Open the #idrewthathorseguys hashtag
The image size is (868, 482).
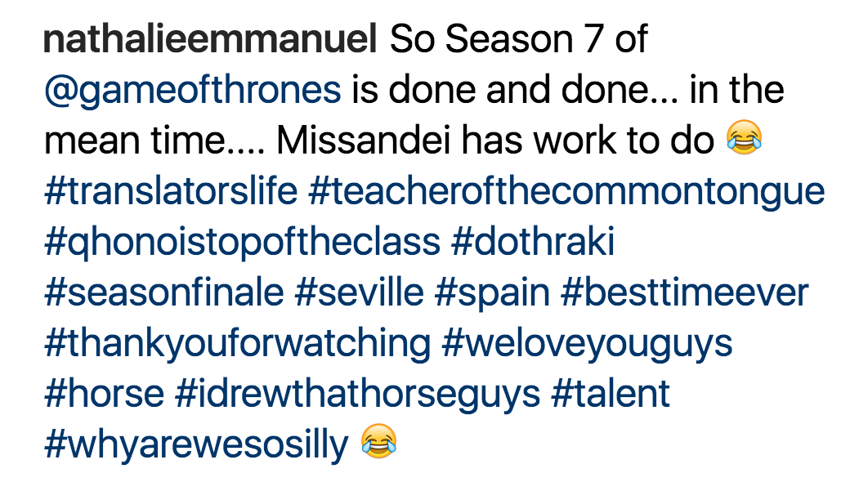point(357,396)
